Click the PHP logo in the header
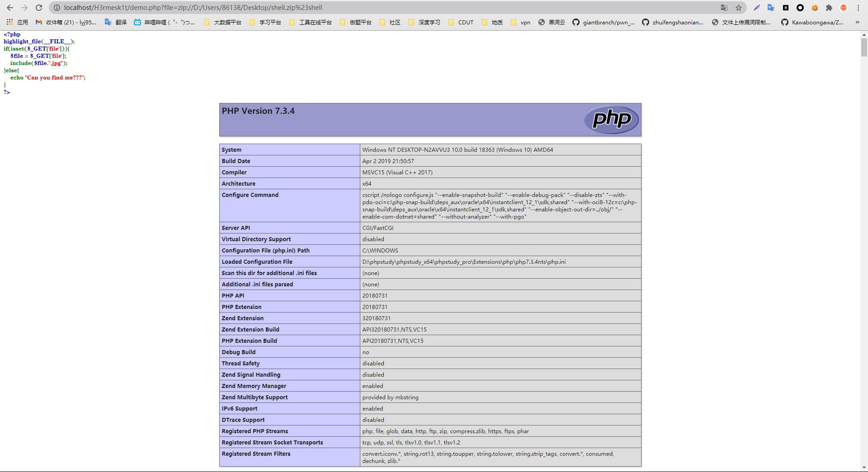Image resolution: width=868 pixels, height=472 pixels. click(x=611, y=120)
